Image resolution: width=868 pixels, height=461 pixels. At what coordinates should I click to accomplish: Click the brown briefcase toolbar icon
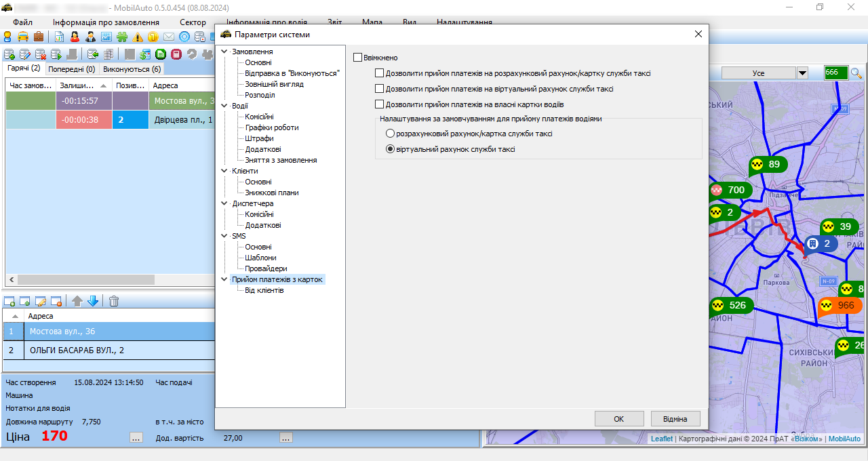(x=39, y=37)
